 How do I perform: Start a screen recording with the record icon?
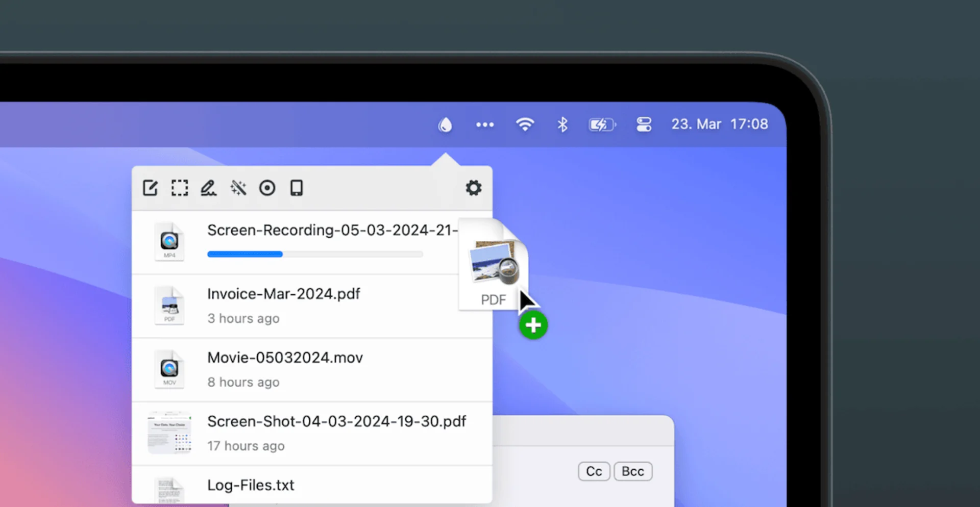(x=267, y=188)
